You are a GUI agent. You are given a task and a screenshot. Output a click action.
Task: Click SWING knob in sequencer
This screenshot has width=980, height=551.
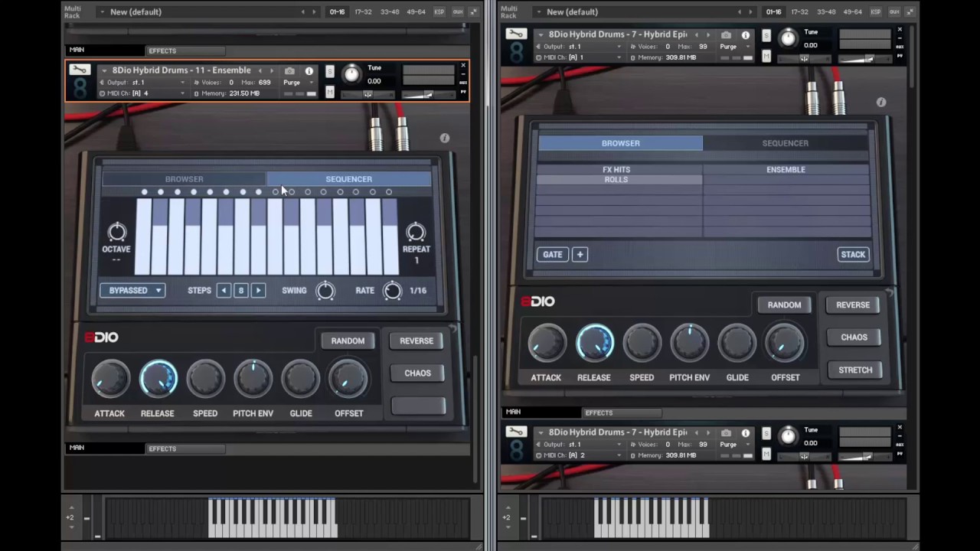pos(325,291)
